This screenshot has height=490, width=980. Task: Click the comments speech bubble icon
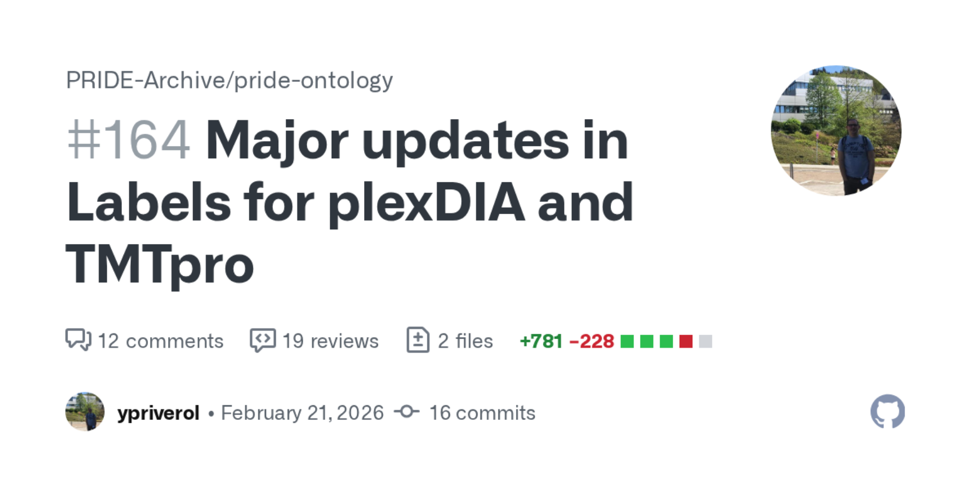[78, 340]
